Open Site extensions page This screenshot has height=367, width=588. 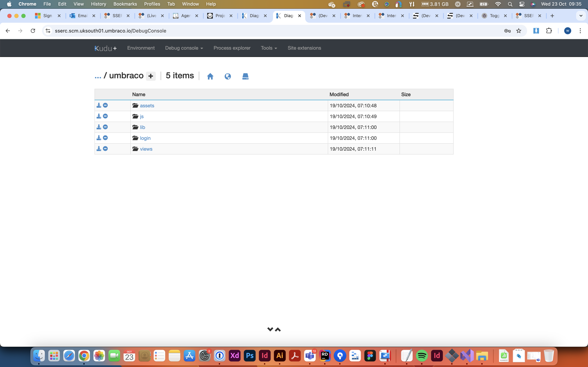click(304, 48)
